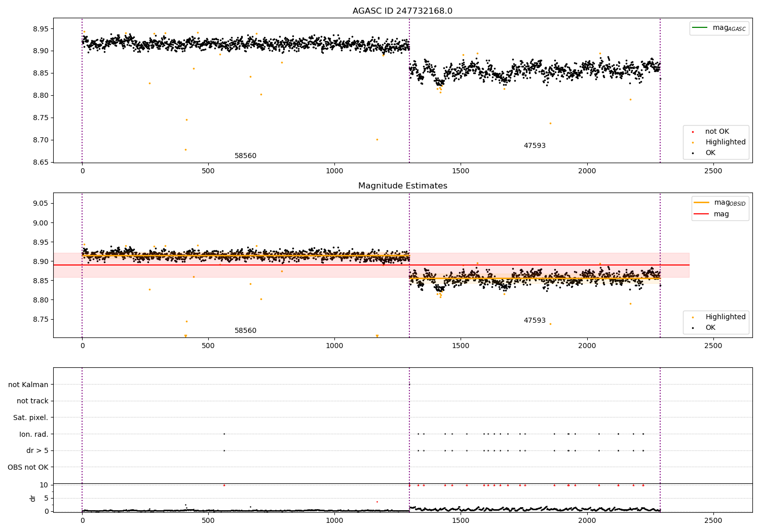Click the '2500' x-tick under the top plot
This screenshot has width=760, height=532.
[x=713, y=171]
